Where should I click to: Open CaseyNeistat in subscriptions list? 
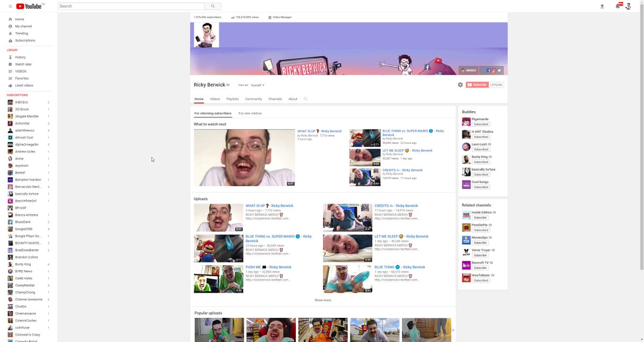tap(25, 285)
